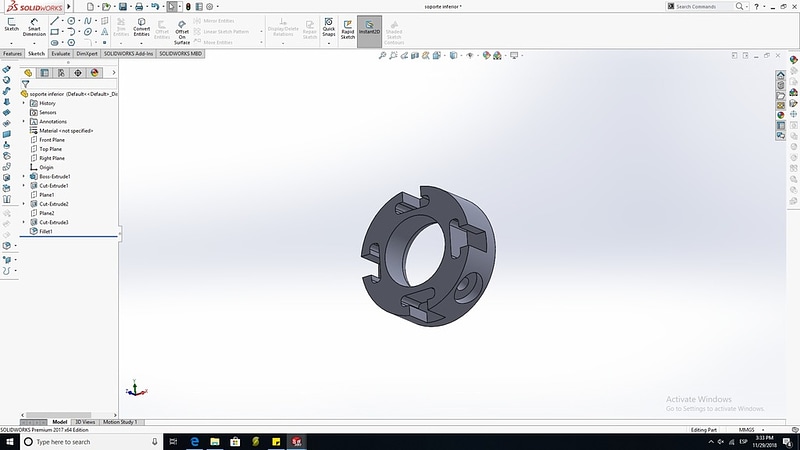The width and height of the screenshot is (800, 450).
Task: Open Appearances tab in the task pane
Action: [x=781, y=115]
